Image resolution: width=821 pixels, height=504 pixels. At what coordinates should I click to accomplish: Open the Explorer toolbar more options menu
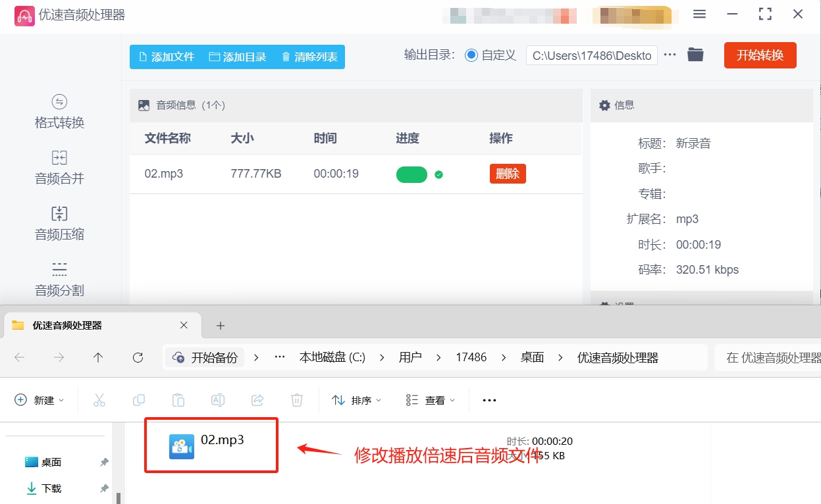point(489,400)
